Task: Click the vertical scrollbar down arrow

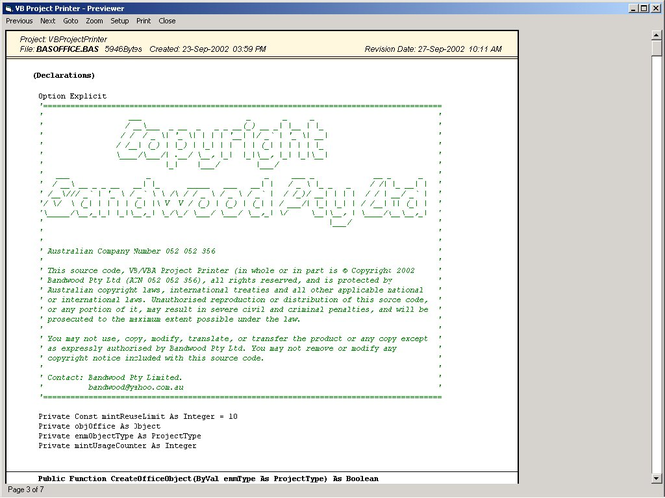Action: pyautogui.click(x=657, y=478)
